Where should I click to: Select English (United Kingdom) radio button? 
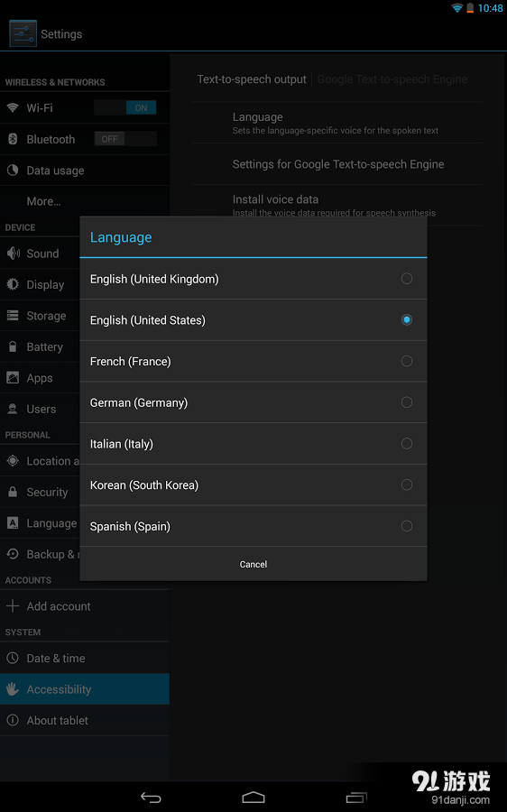click(x=407, y=279)
